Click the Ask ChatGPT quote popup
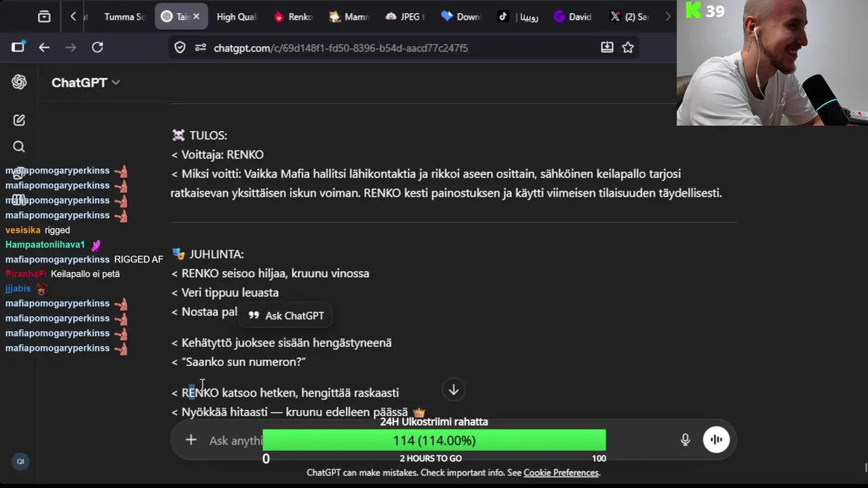The height and width of the screenshot is (488, 868). click(x=286, y=316)
